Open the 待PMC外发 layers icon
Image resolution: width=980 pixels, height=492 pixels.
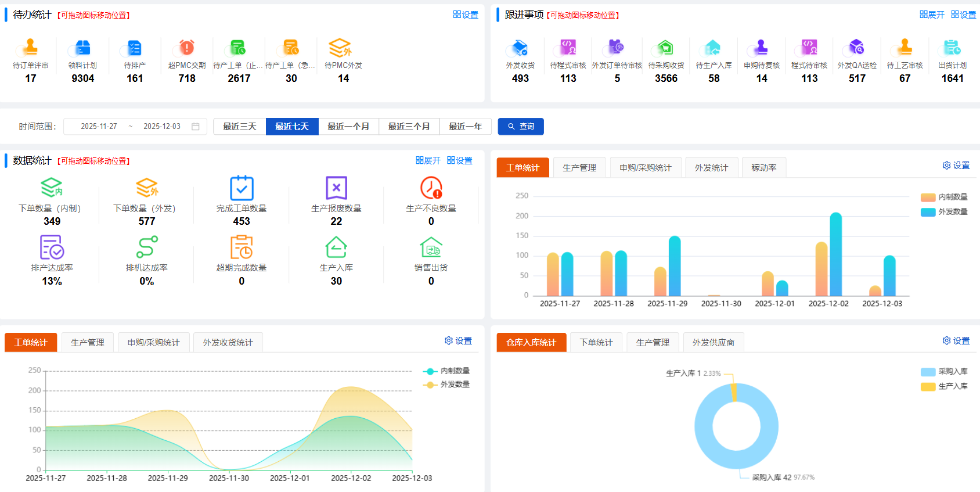click(340, 47)
